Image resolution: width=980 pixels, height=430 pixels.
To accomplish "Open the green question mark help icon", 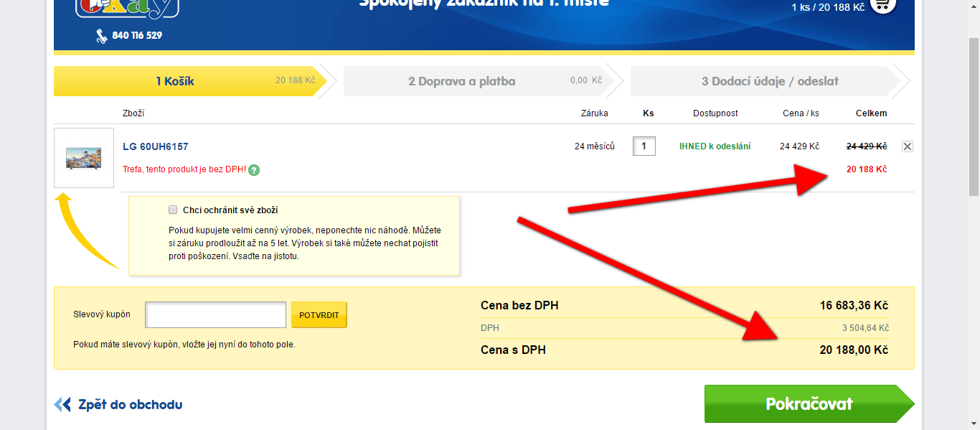I will [254, 170].
